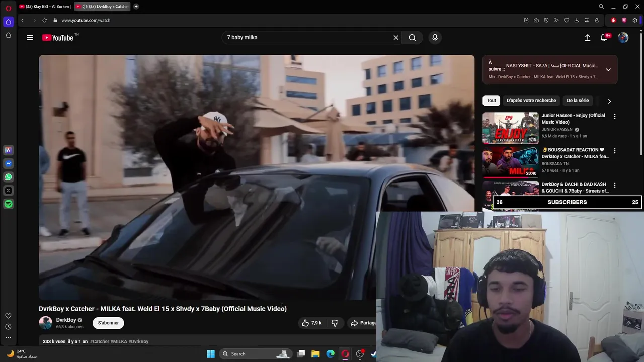The width and height of the screenshot is (644, 362).
Task: Click the MILKA music video player
Action: pos(257,177)
